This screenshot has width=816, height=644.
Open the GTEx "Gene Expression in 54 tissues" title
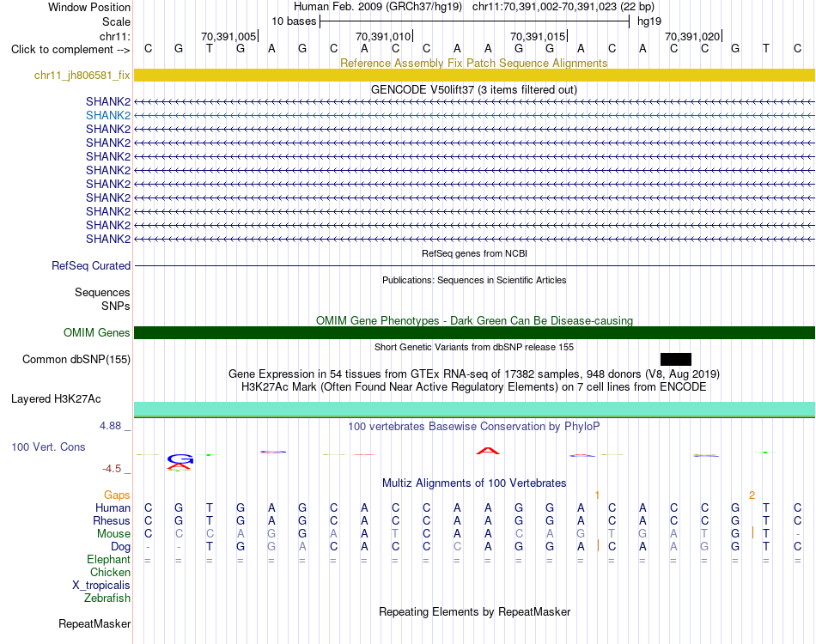click(x=474, y=374)
